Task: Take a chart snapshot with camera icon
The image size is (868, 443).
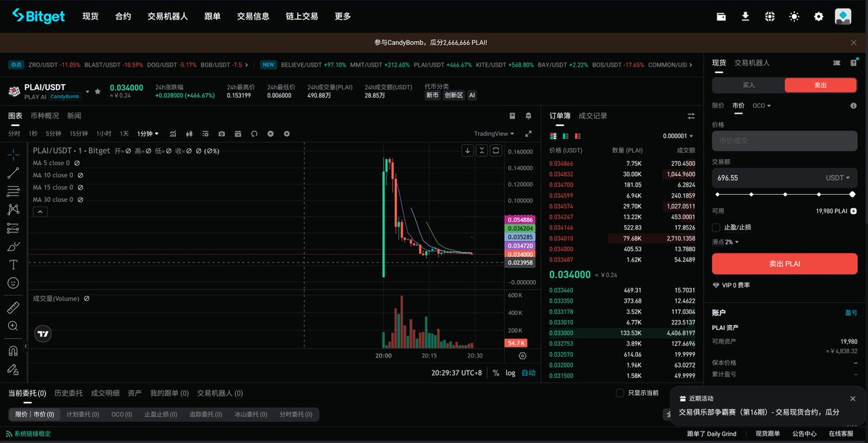Action: (221, 134)
